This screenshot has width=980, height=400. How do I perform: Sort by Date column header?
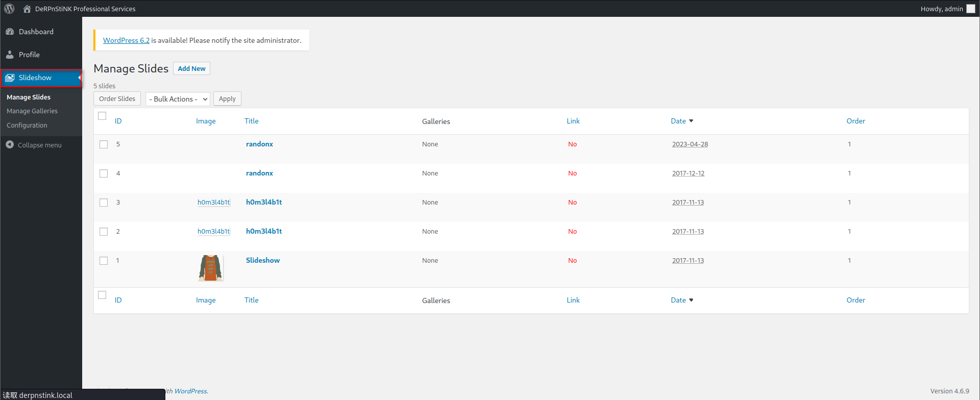(x=678, y=121)
